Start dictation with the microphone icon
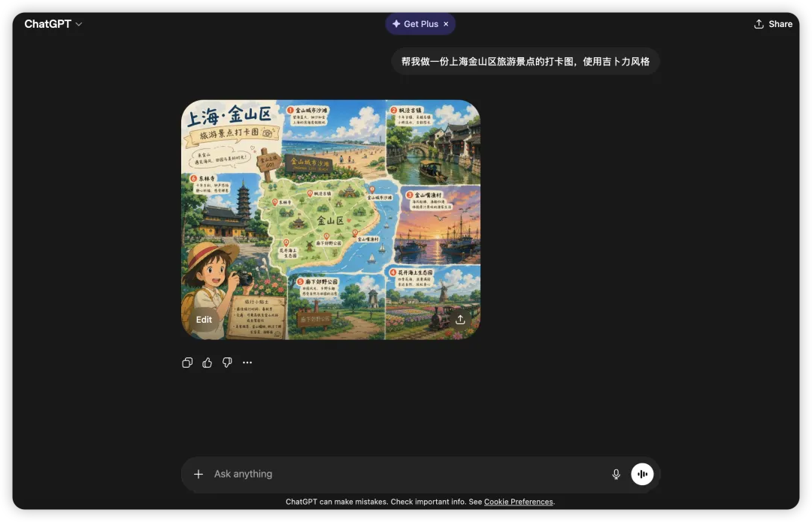 tap(616, 474)
